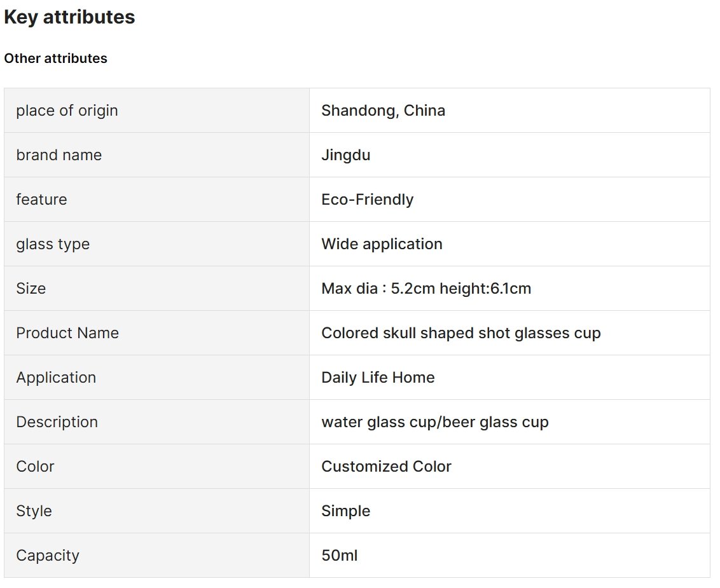Select the Other attributes subheading

[55, 58]
